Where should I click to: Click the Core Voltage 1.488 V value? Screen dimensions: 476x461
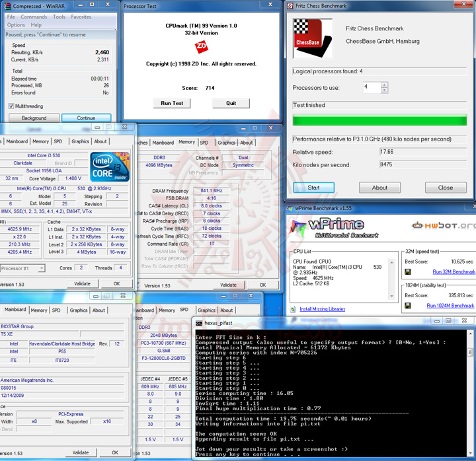click(x=73, y=178)
